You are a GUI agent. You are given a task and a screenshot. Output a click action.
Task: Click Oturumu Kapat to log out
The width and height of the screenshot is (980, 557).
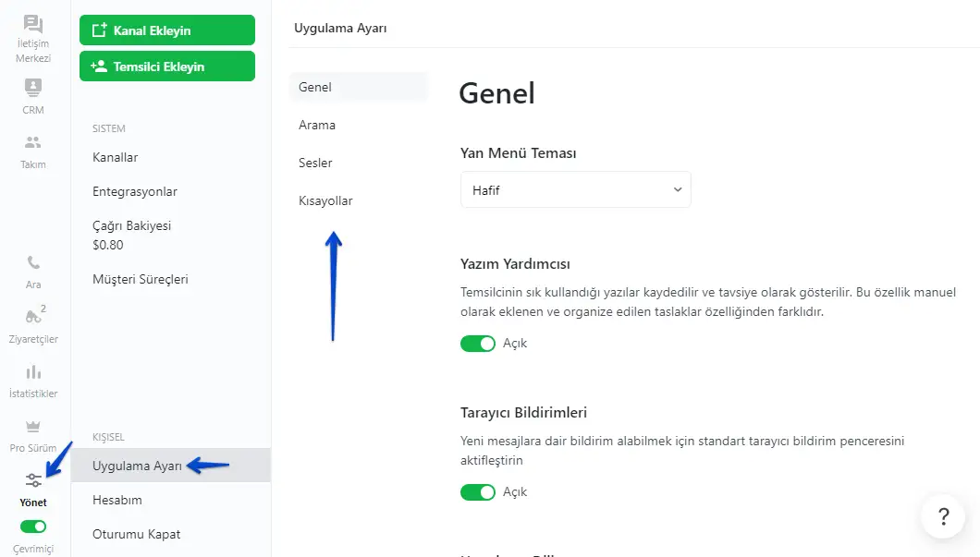(137, 534)
